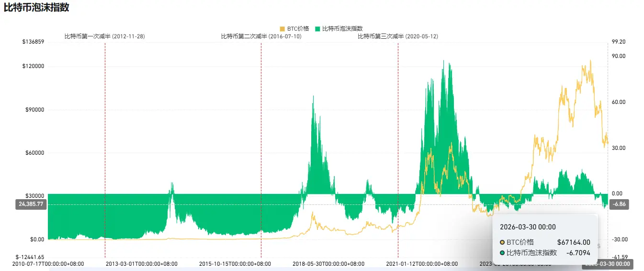644x271 pixels.
Task: Click the $0.00 left axis label
Action: (x=37, y=239)
